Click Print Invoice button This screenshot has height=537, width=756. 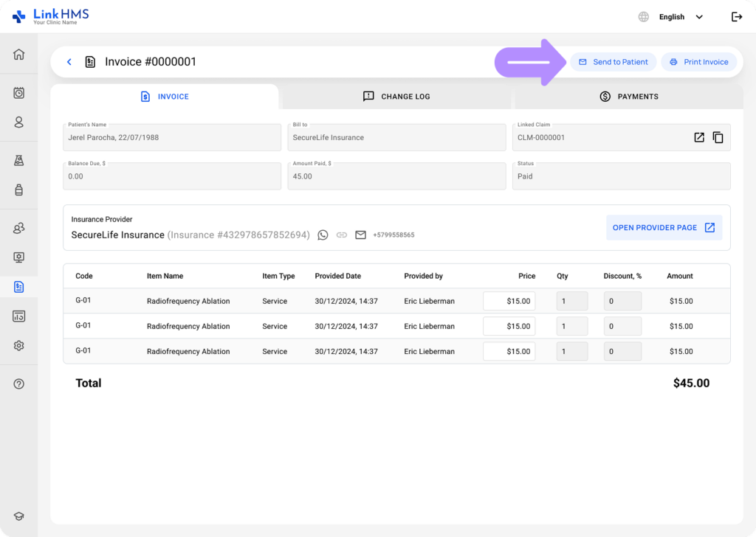699,62
